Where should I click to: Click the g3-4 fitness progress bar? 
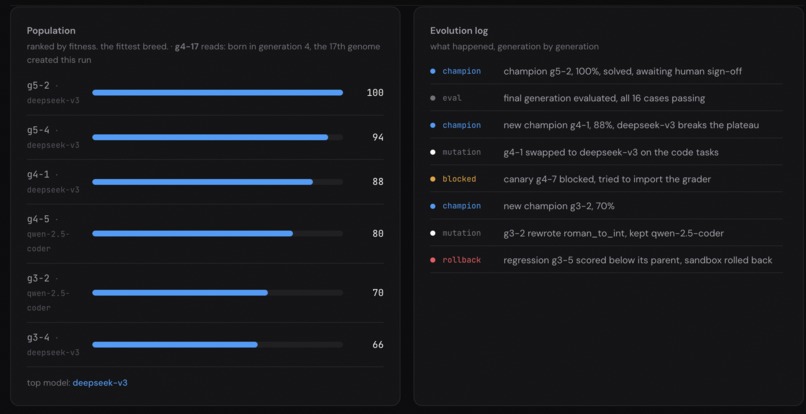pos(217,345)
